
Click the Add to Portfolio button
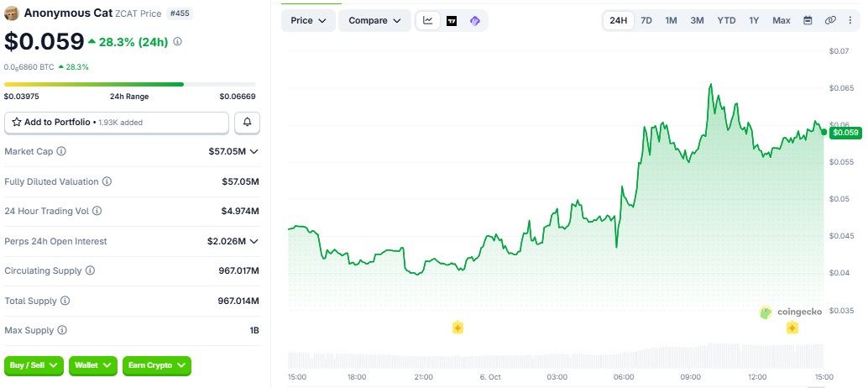click(116, 123)
